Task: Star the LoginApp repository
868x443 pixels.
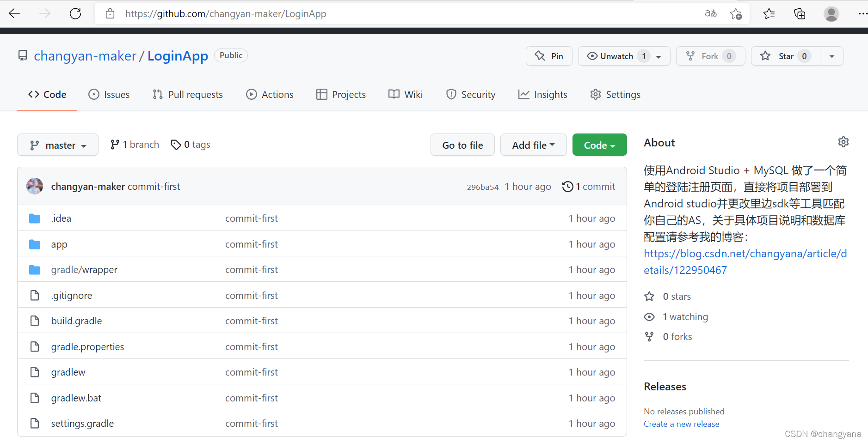Action: (x=785, y=56)
